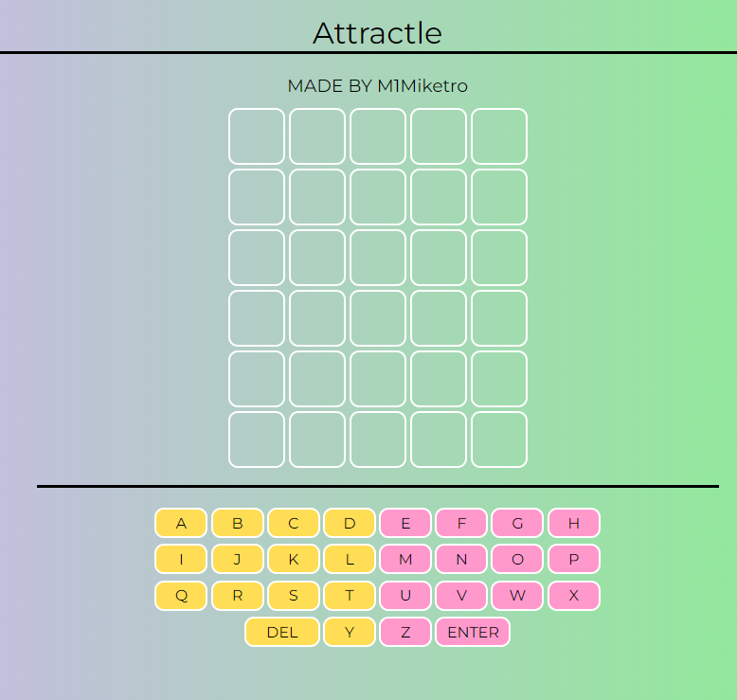The height and width of the screenshot is (700, 737).
Task: Choose the V letter key
Action: [x=461, y=596]
